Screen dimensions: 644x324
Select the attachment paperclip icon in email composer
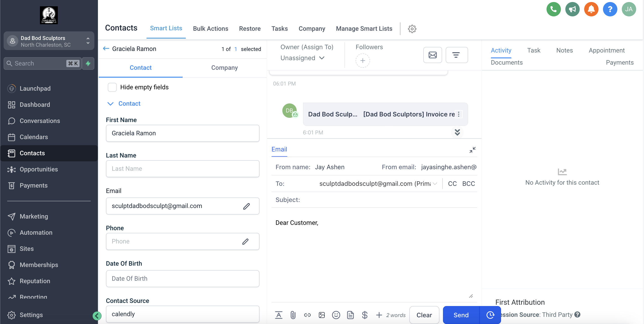tap(293, 315)
